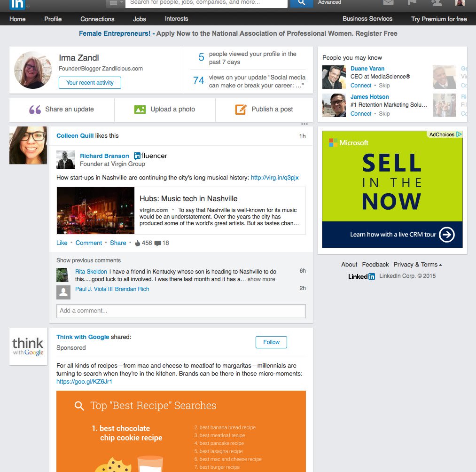The height and width of the screenshot is (472, 476).
Task: Open the Profile menu item
Action: pos(53,19)
